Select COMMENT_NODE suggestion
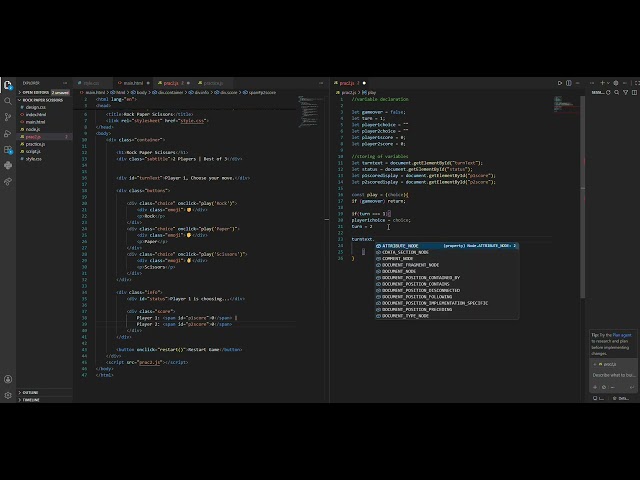Image resolution: width=640 pixels, height=480 pixels. click(x=447, y=258)
